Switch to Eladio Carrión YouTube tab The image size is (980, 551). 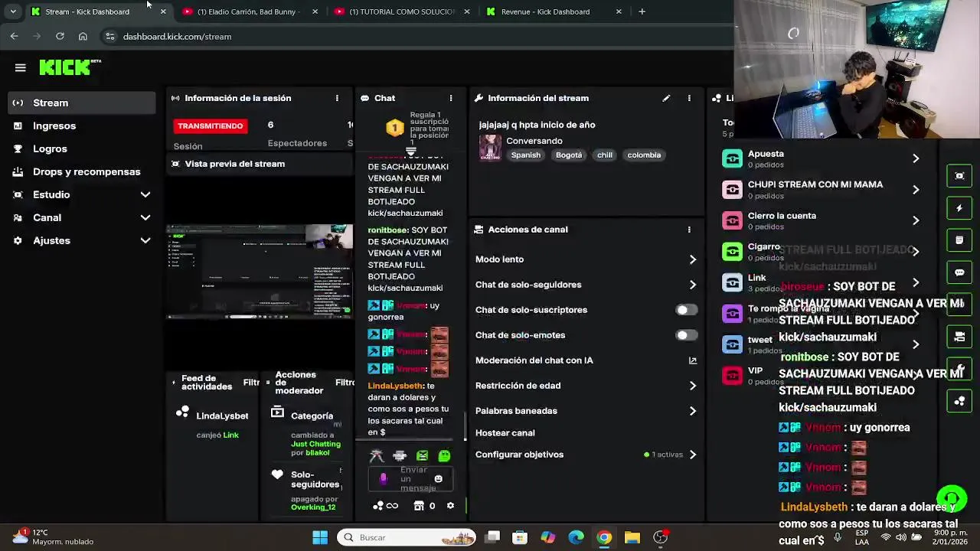[x=250, y=11]
